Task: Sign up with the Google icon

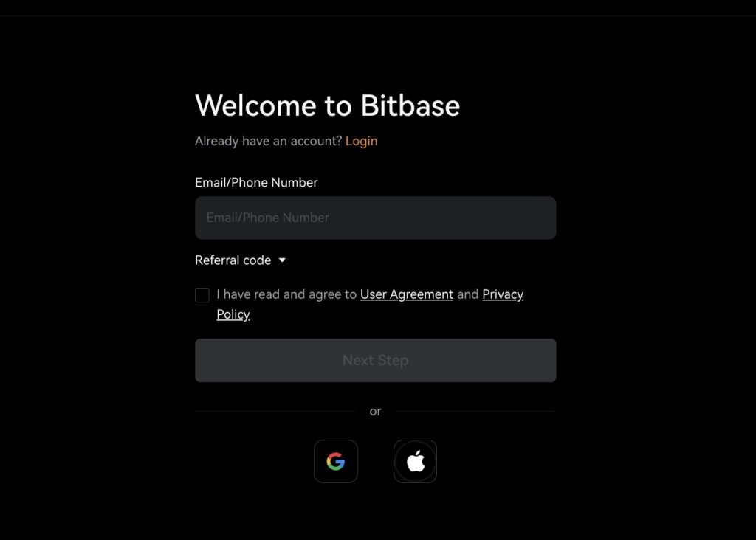Action: pyautogui.click(x=336, y=462)
